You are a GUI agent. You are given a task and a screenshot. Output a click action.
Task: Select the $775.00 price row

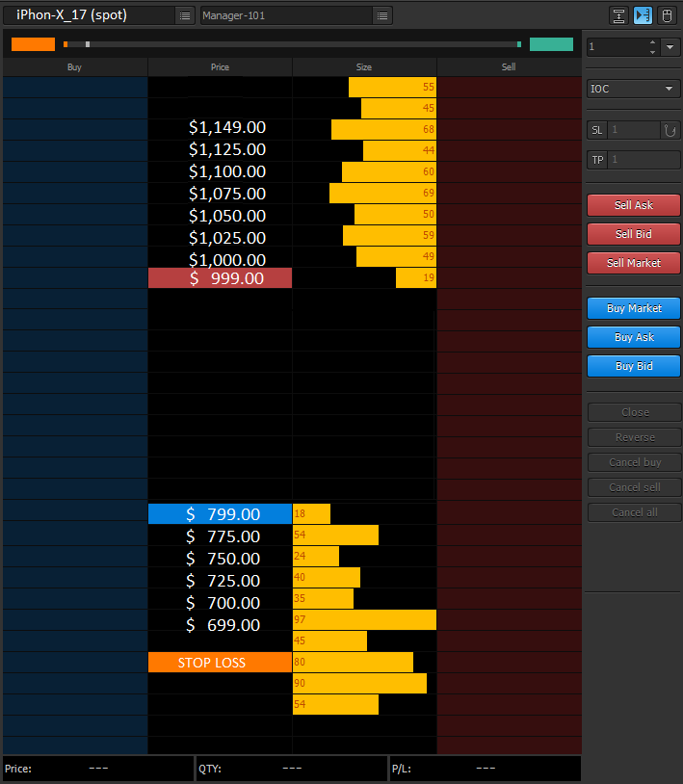click(x=223, y=537)
